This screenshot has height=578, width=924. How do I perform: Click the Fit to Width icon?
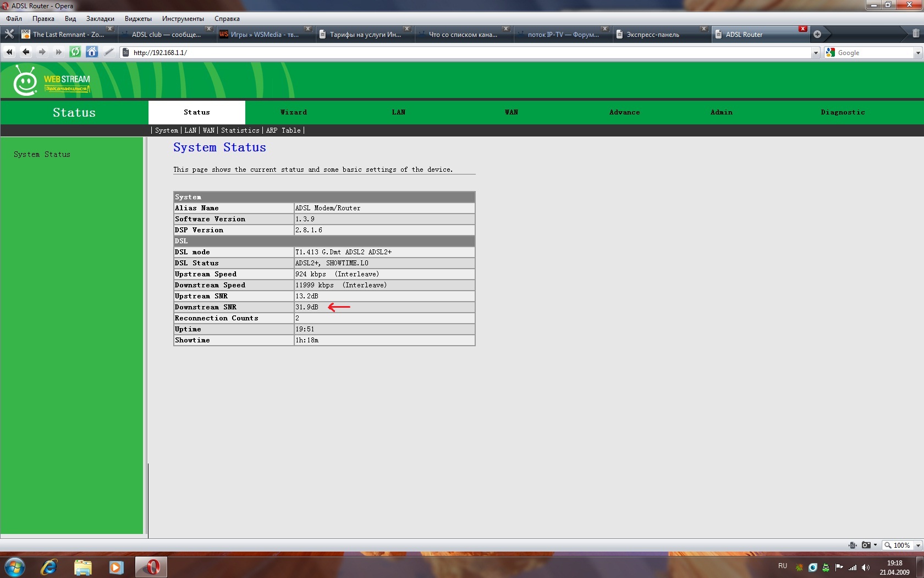click(852, 545)
